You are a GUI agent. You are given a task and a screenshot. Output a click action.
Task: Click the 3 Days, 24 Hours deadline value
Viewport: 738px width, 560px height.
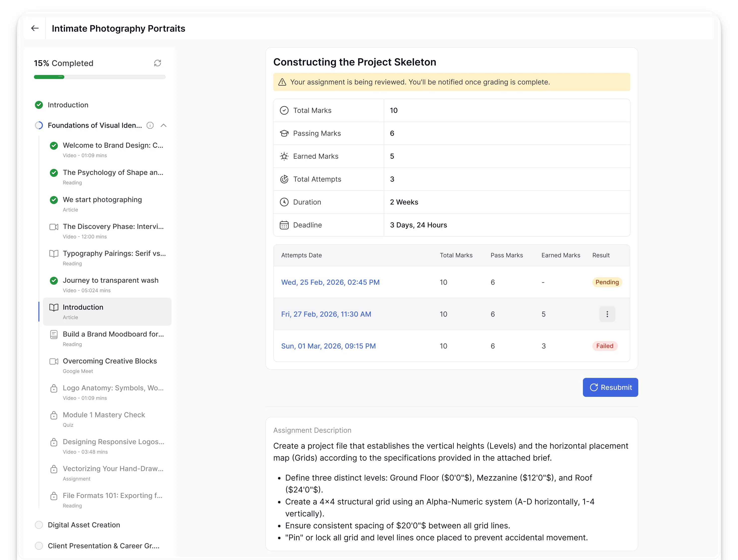[x=419, y=225]
